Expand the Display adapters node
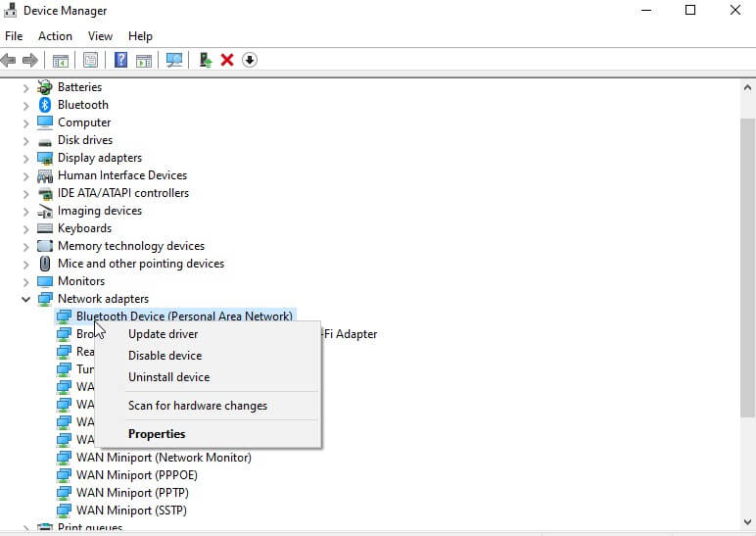Screen dimensions: 756x536 26,159
